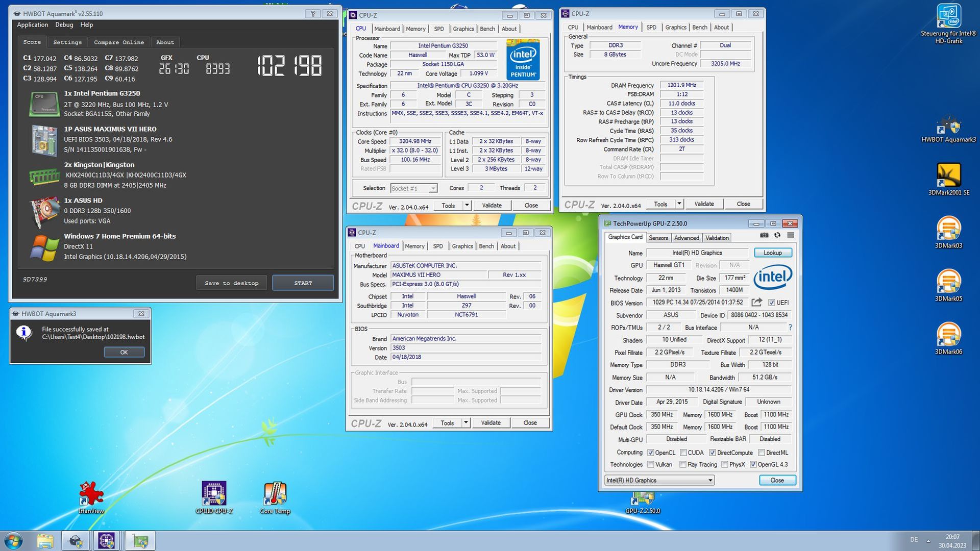
Task: Click Save to desktop button
Action: pyautogui.click(x=232, y=283)
